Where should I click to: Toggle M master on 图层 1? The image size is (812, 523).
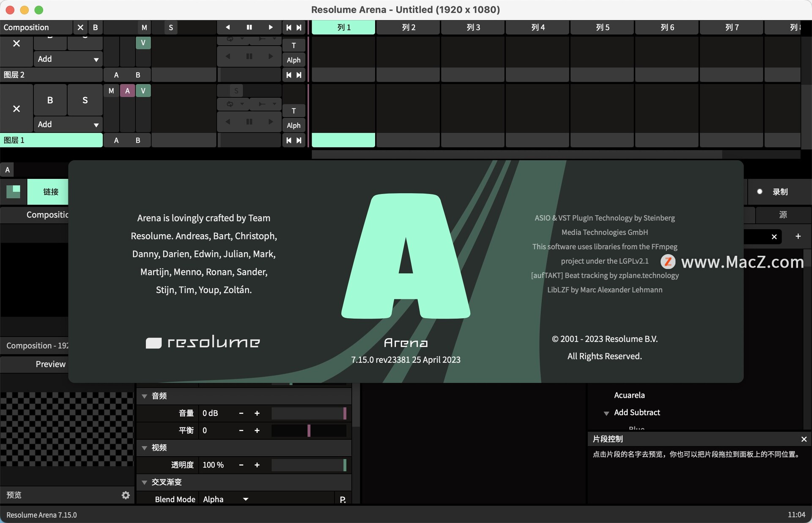tap(111, 91)
